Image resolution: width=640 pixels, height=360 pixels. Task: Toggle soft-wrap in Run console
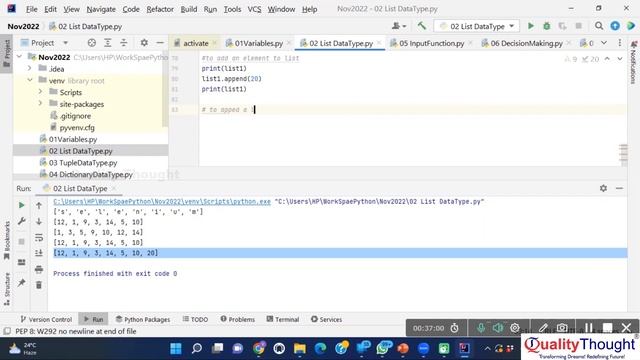39,237
